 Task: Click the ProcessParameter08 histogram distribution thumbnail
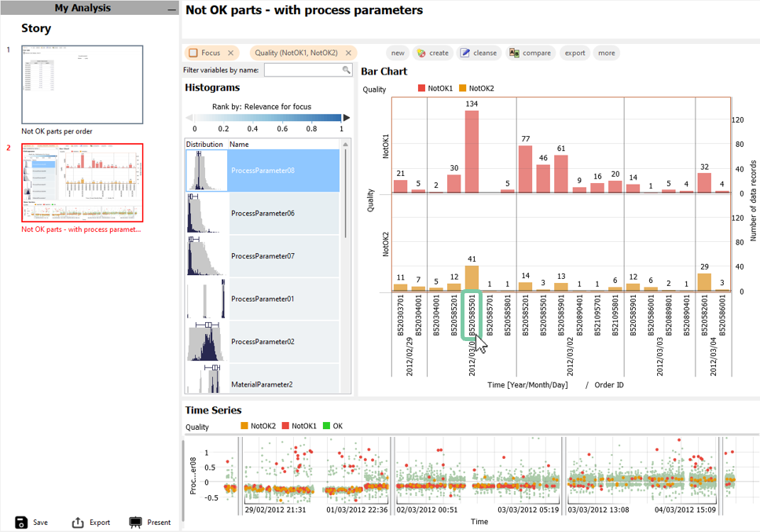pos(207,171)
